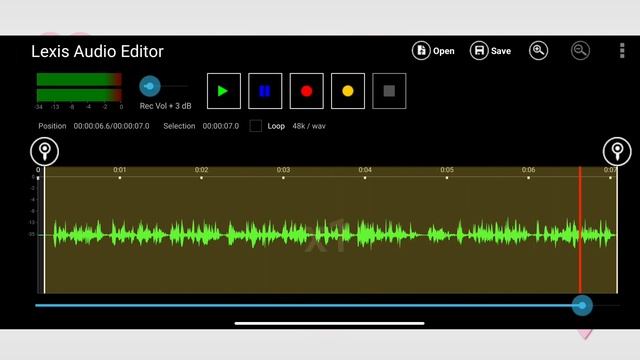Select the left selection marker pin
Screen dimensions: 640x360
44,151
